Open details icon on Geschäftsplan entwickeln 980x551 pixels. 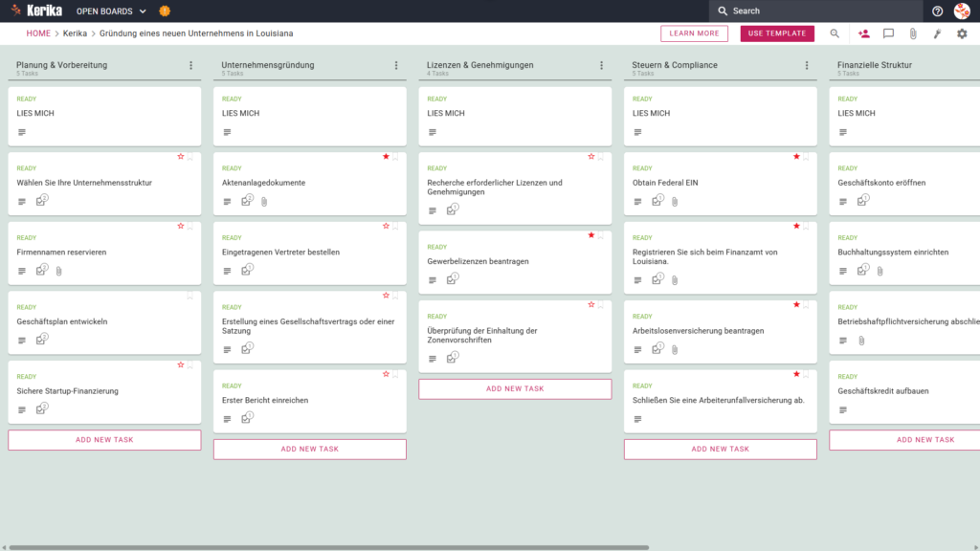(x=22, y=341)
